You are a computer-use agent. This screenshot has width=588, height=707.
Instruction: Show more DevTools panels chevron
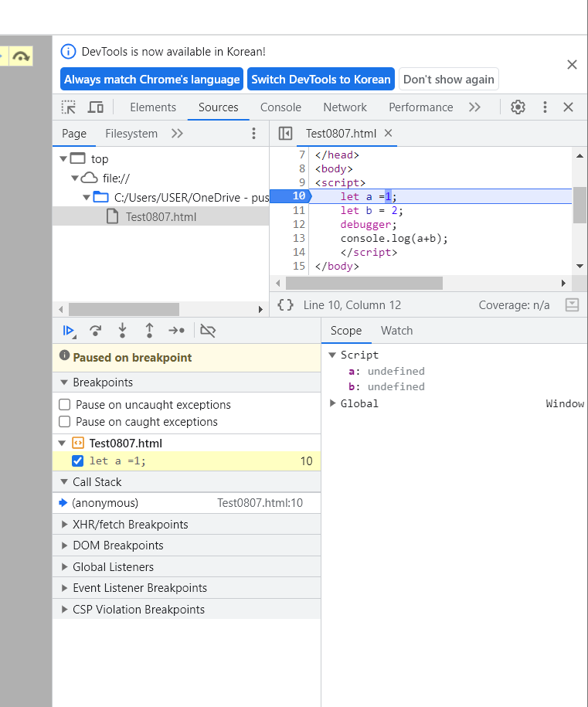[474, 107]
